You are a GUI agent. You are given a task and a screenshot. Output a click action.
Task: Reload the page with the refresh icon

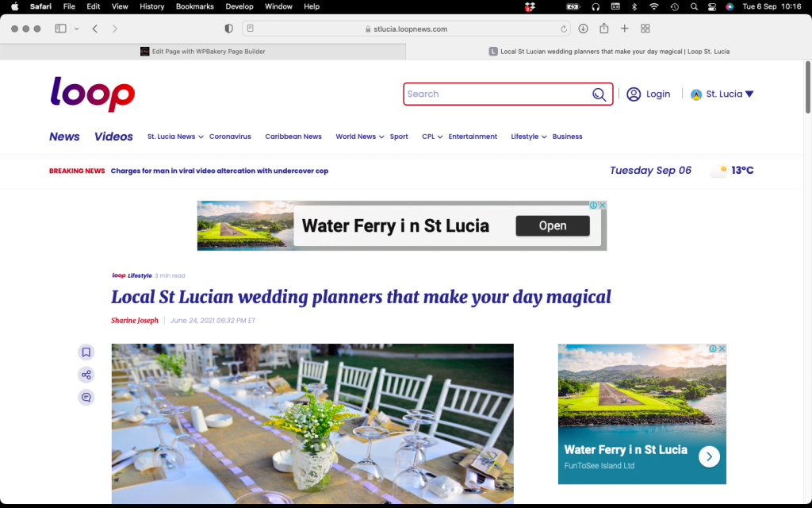coord(564,29)
